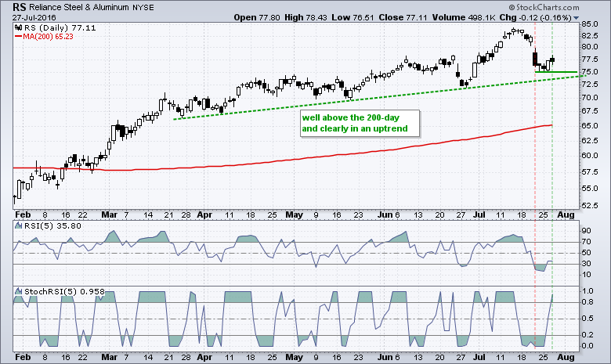Viewport: 611px width, 364px height.
Task: Click the StochRSI 0.0 axis label
Action: click(x=587, y=346)
